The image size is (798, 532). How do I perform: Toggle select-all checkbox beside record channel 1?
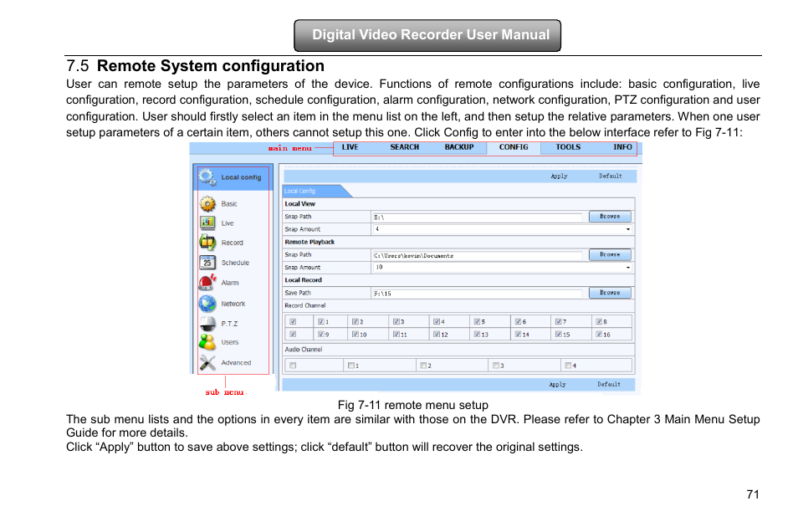(293, 321)
